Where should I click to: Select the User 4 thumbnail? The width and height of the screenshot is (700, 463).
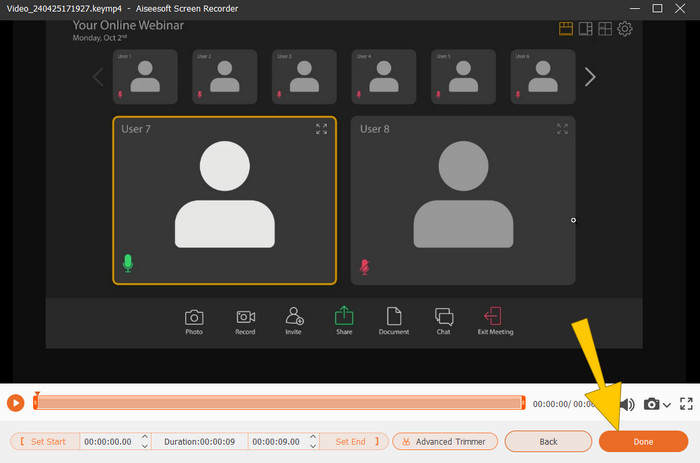tap(384, 77)
